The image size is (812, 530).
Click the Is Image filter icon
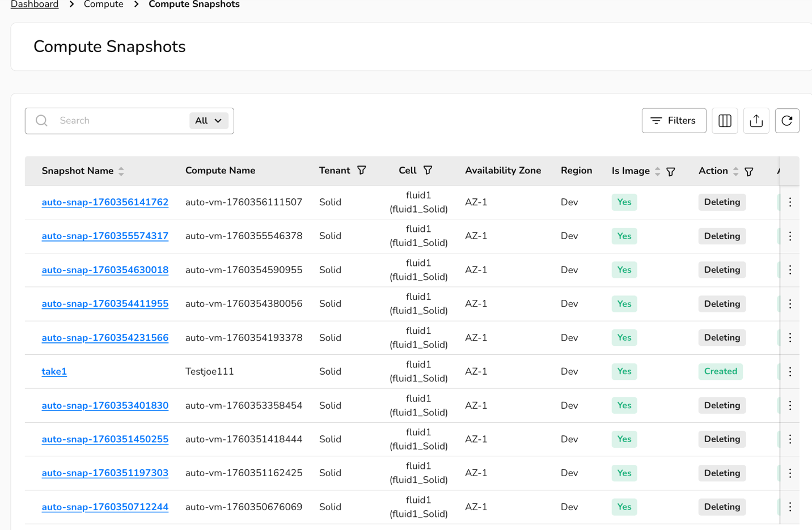[670, 171]
